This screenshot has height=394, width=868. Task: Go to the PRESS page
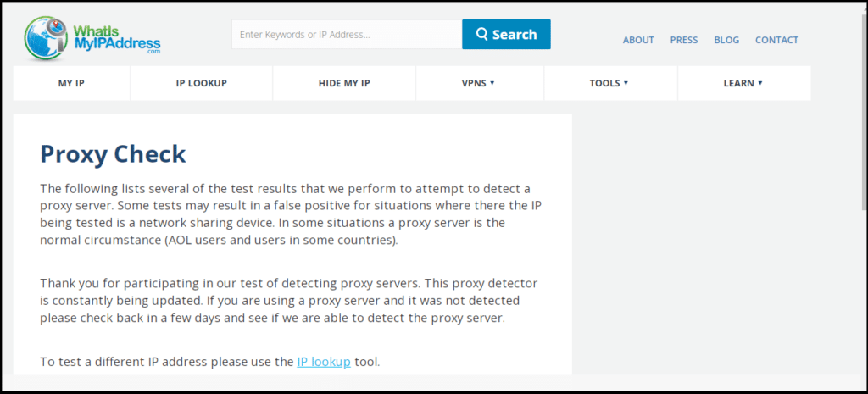[684, 40]
